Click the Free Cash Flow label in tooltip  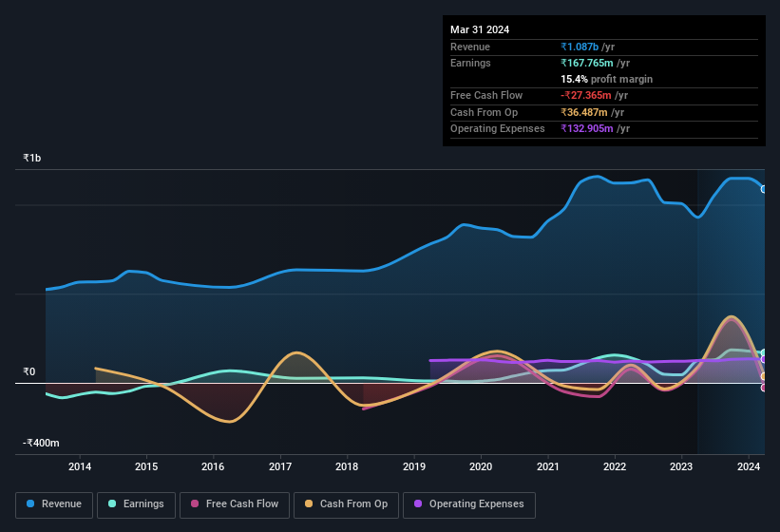pos(486,95)
